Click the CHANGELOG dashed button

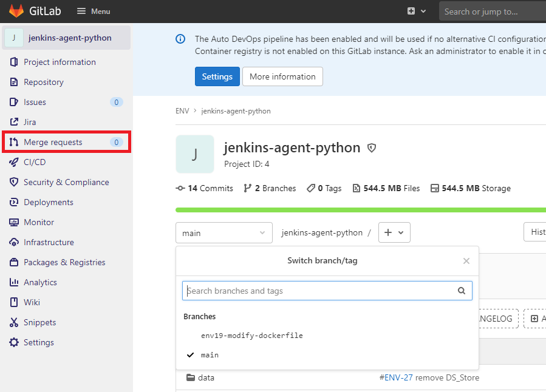pos(499,319)
